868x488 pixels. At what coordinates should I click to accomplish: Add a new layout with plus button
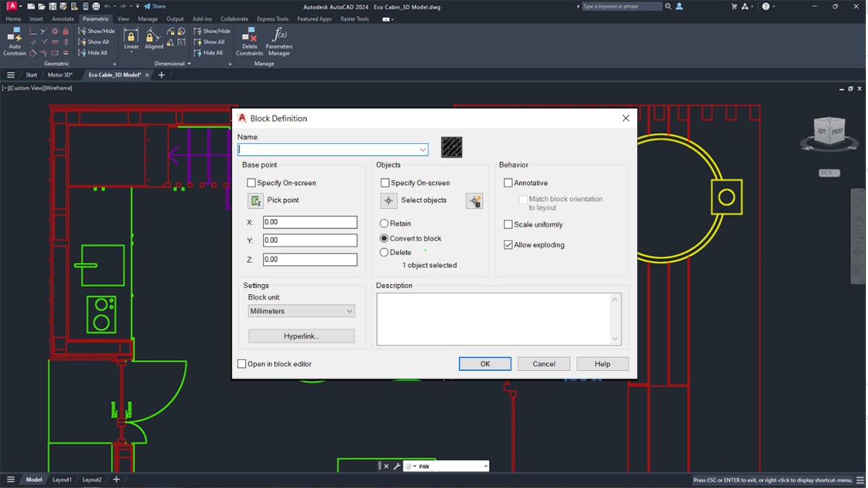tap(116, 479)
